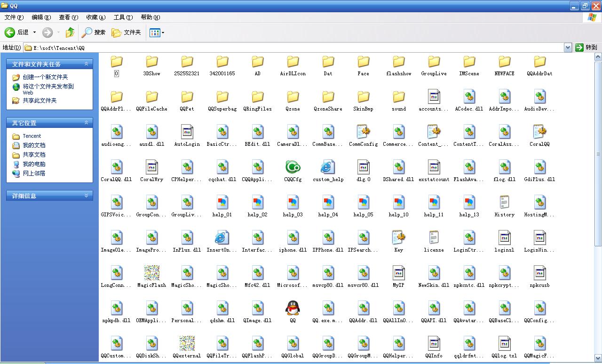Click the 我的电脑 link in sidebar
Viewport: 602px width, 364px height.
tap(34, 164)
